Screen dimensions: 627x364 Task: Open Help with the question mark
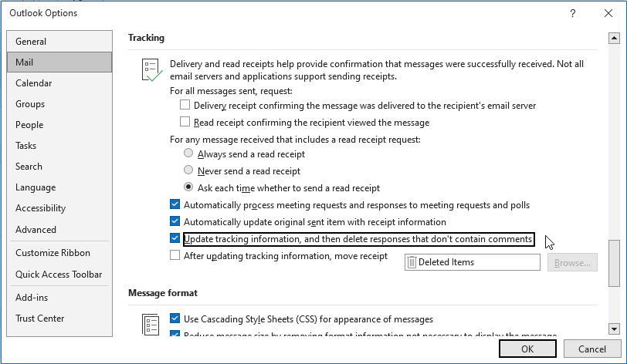click(x=573, y=13)
